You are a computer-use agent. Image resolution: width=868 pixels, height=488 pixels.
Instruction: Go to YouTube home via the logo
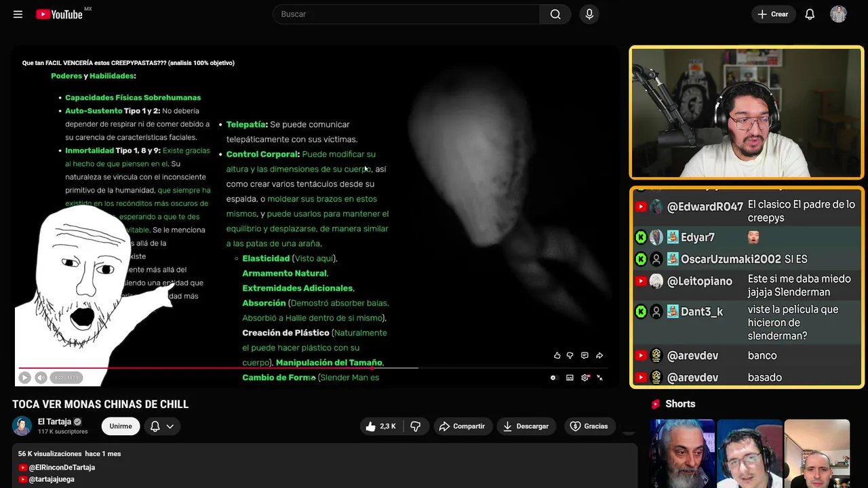coord(60,14)
